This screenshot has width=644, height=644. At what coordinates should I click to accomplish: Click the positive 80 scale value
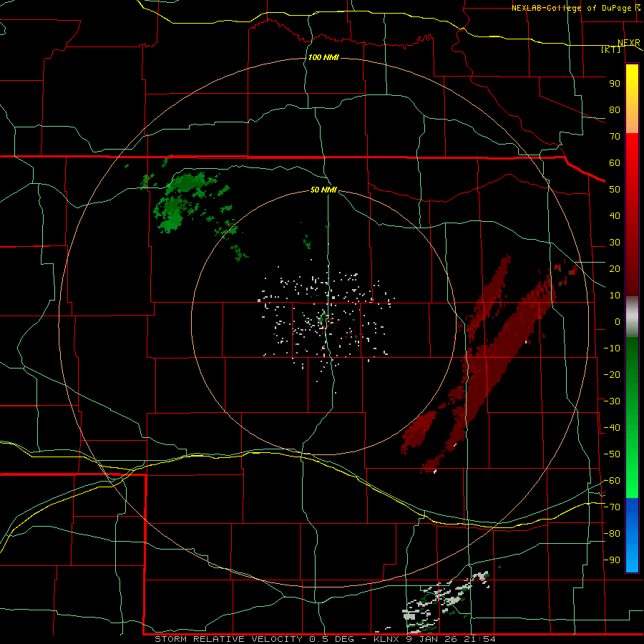(x=615, y=109)
